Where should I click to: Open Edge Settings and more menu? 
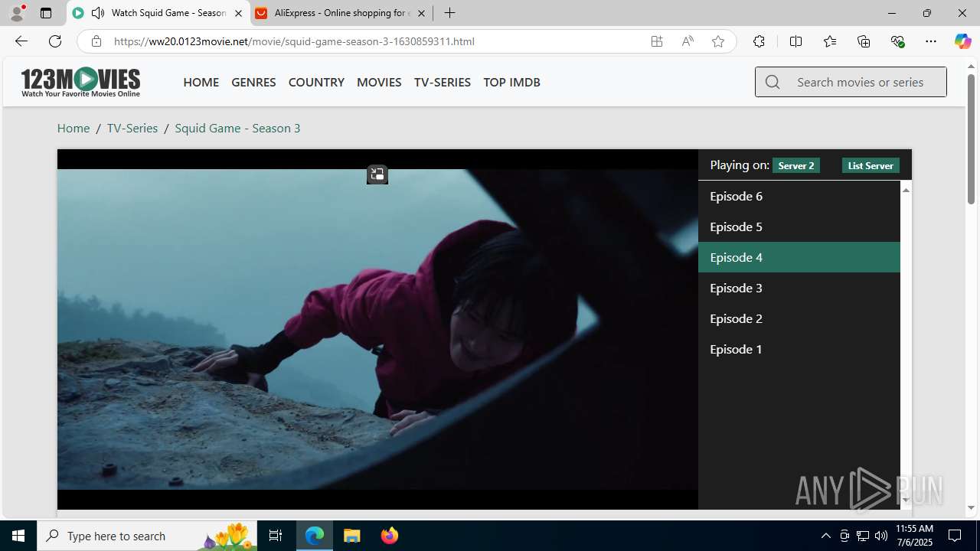pos(931,41)
